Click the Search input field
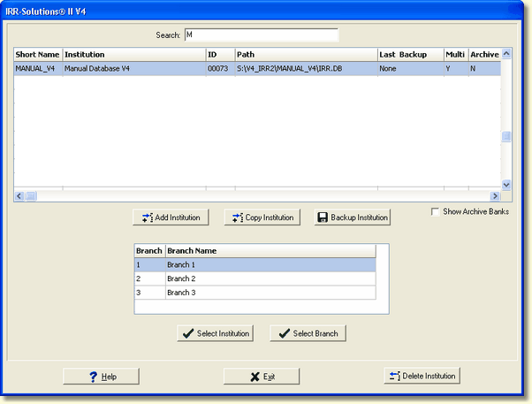Image resolution: width=532 pixels, height=404 pixels. point(261,35)
